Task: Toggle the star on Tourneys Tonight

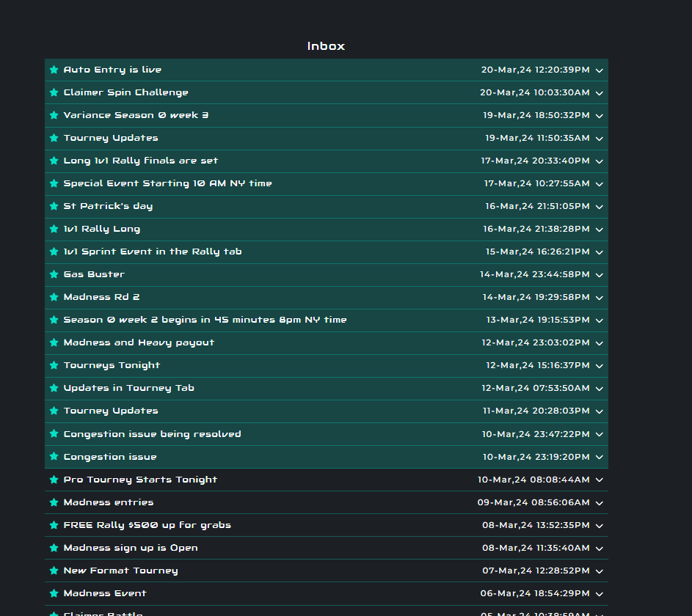Action: [x=54, y=365]
